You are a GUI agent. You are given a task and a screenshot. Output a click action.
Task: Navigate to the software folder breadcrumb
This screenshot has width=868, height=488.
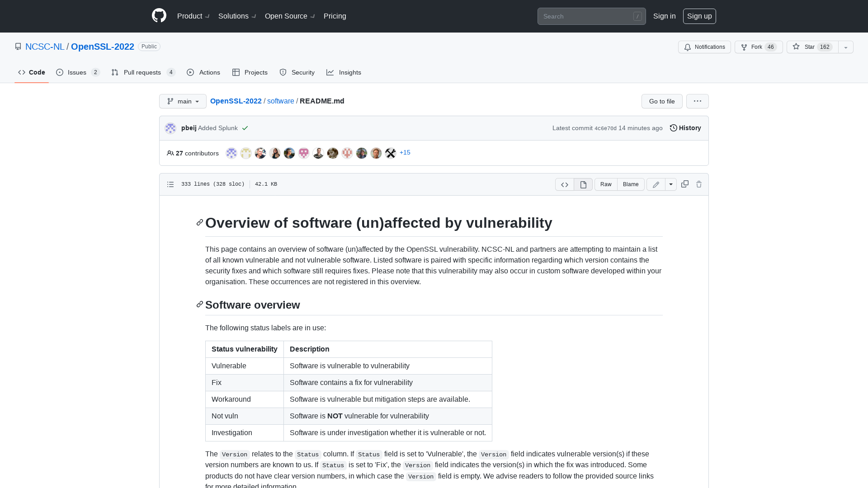pos(280,101)
